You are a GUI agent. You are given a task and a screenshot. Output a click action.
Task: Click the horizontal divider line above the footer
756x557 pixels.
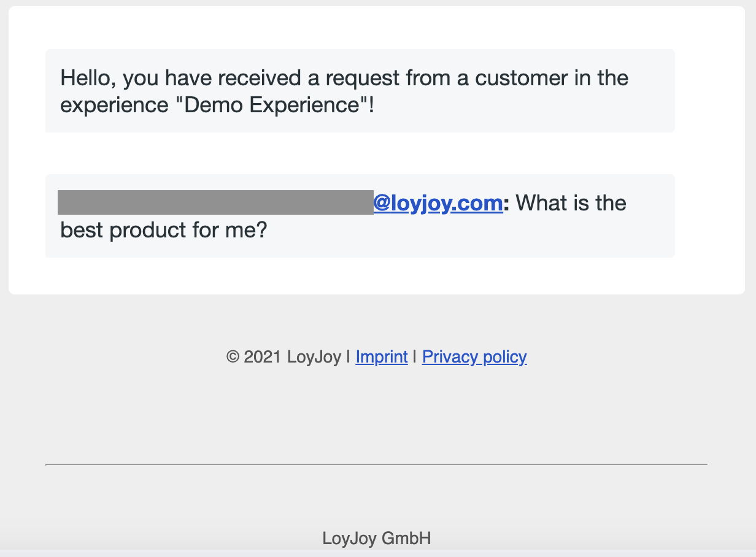[376, 464]
